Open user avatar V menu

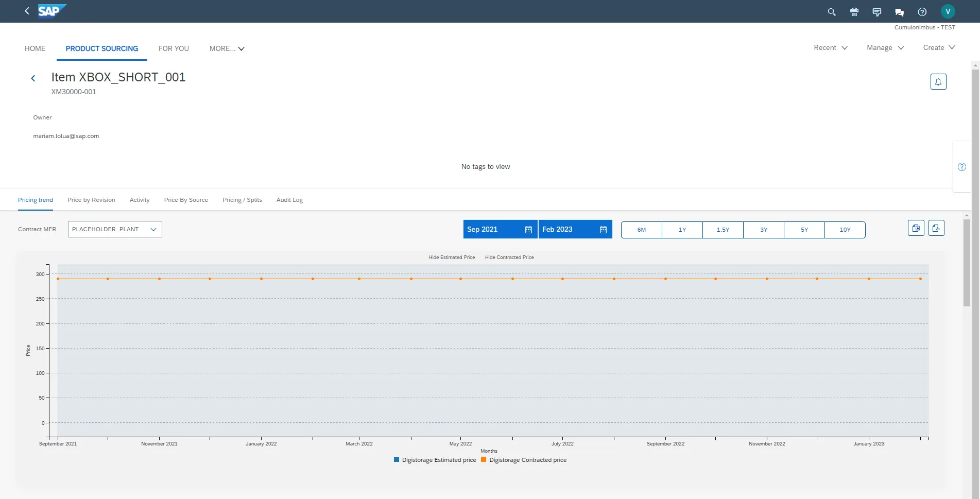[x=948, y=11]
